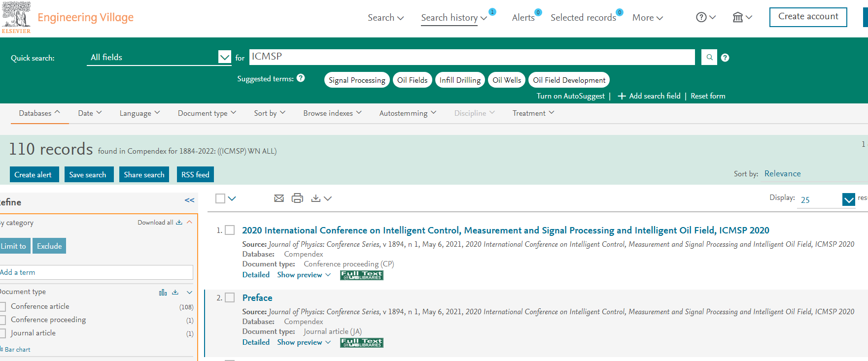868x361 pixels.
Task: Download Document type facet data icon
Action: pos(175,292)
